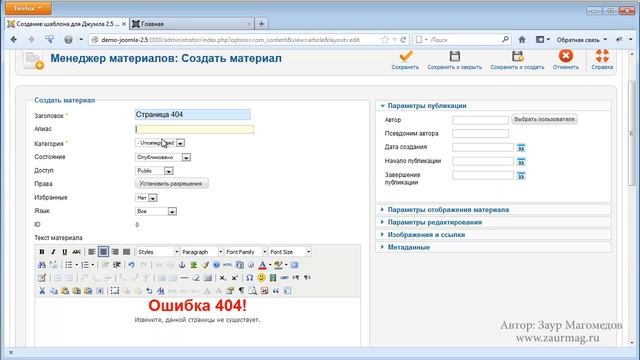Expand the Изображения и ссылки panel
The width and height of the screenshot is (640, 360).
[x=426, y=235]
